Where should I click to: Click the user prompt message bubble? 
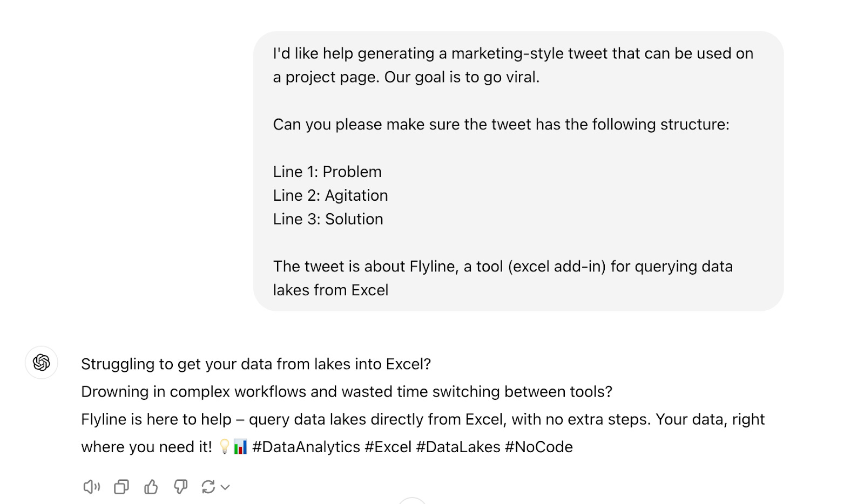(518, 171)
